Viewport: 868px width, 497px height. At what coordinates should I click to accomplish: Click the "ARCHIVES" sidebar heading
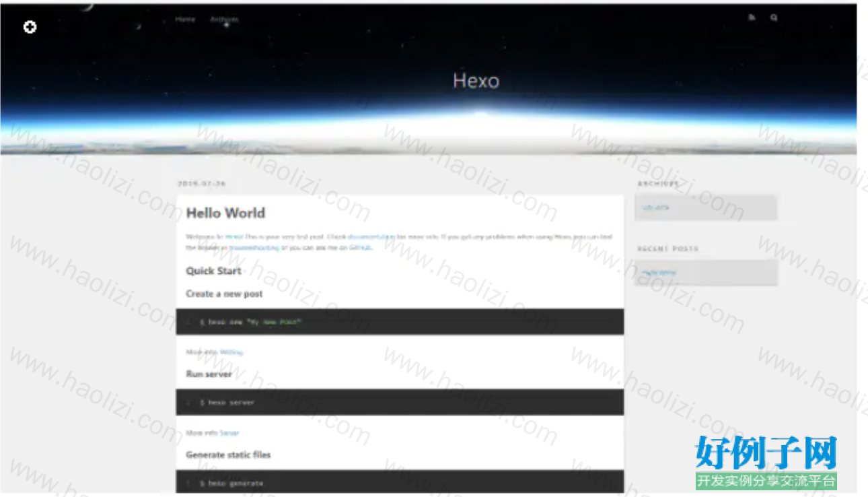point(658,184)
